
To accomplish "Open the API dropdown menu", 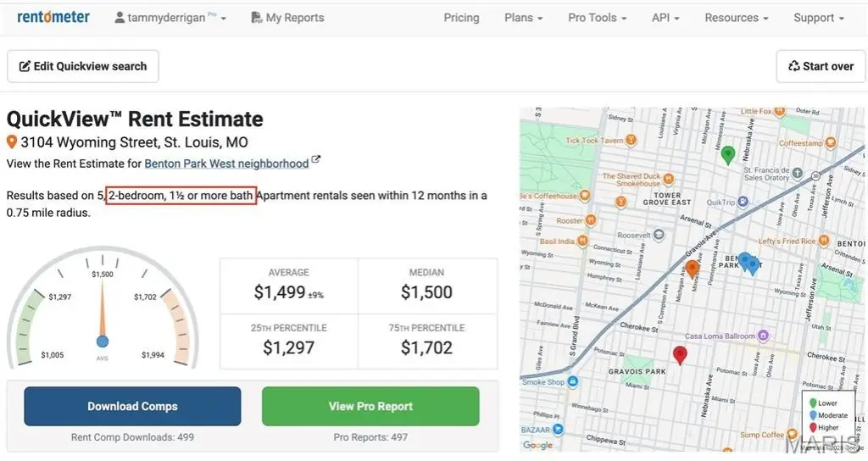I will 665,18.
